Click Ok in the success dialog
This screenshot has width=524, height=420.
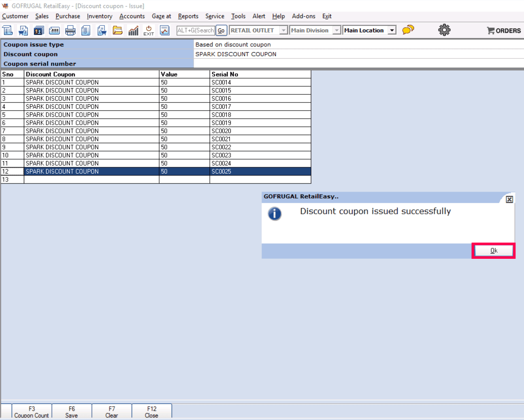[493, 251]
